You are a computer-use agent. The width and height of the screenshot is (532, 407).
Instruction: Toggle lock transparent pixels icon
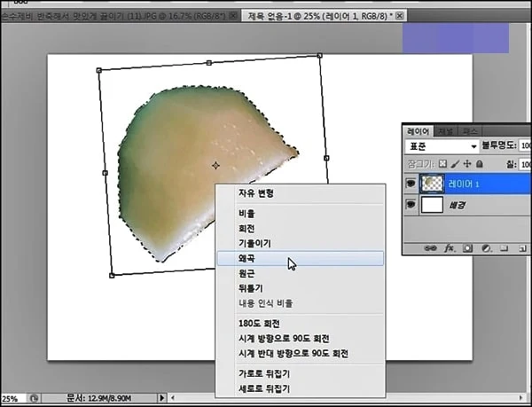point(442,164)
